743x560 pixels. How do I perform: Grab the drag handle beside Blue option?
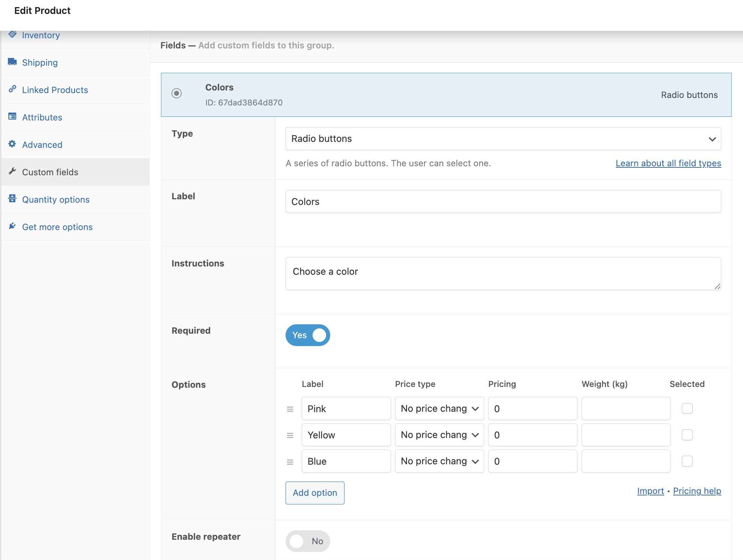point(290,461)
